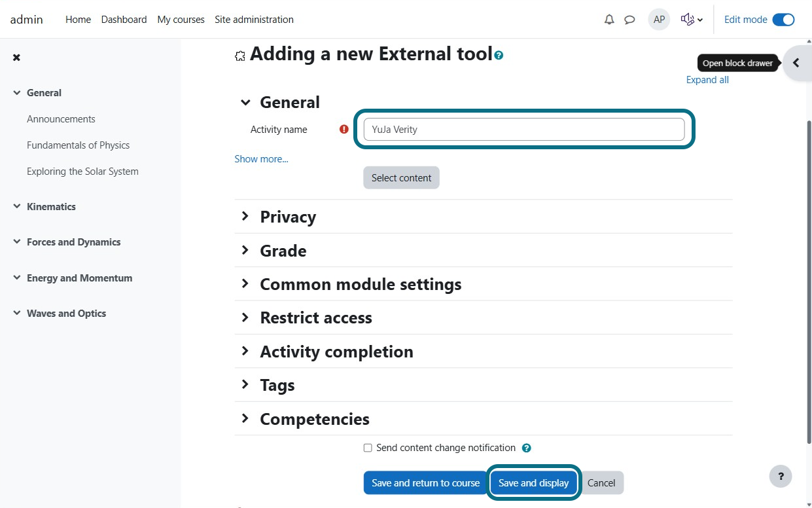The height and width of the screenshot is (508, 812).
Task: Open the AP user avatar menu
Action: pos(659,20)
